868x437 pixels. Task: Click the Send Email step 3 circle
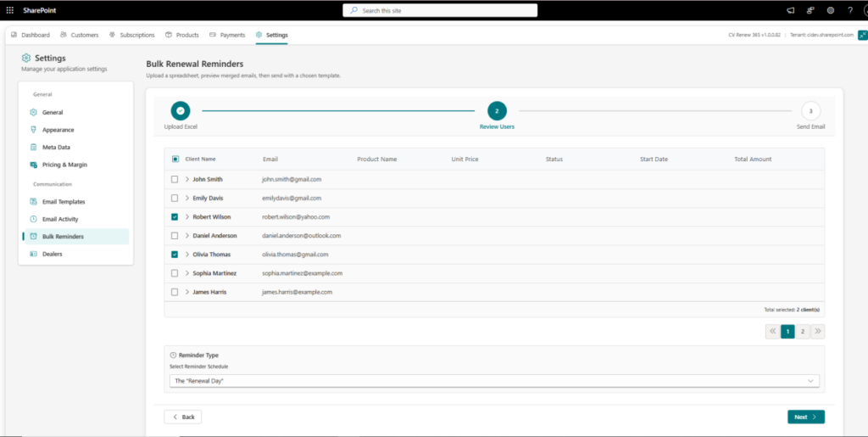(x=811, y=111)
